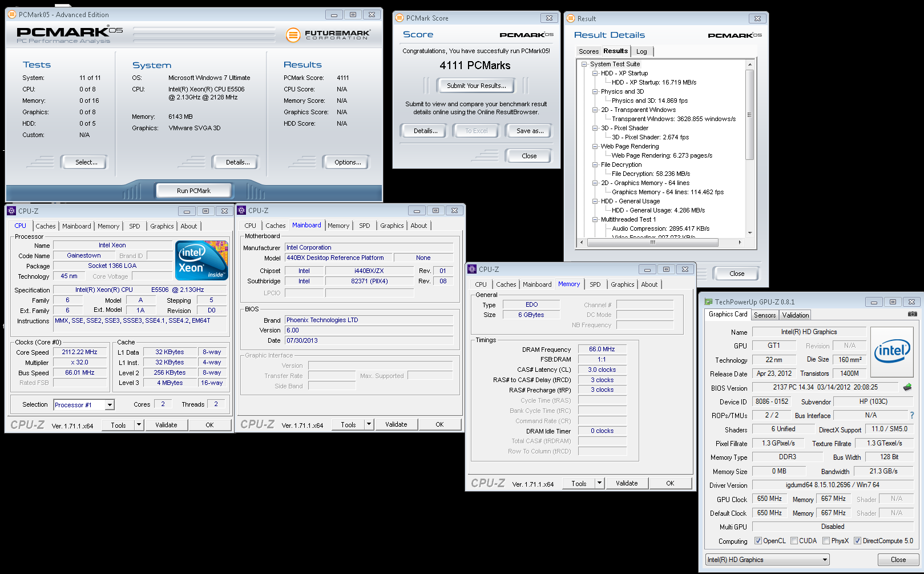
Task: Open Graphics tab in CPU-Z Mainboard window
Action: (392, 226)
